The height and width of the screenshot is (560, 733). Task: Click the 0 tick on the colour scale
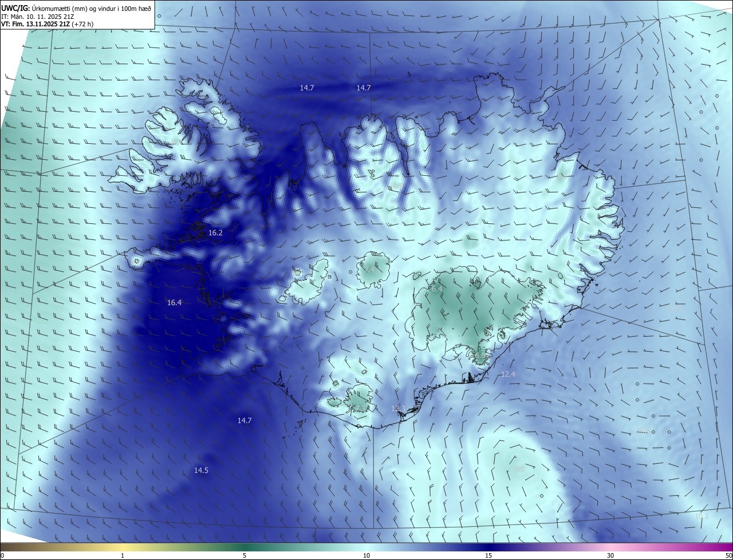point(2,555)
